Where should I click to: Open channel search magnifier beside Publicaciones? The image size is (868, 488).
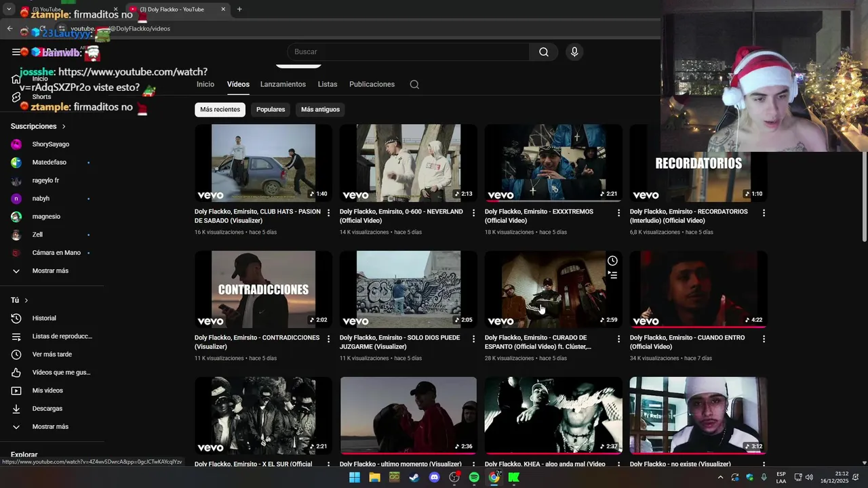pos(414,85)
